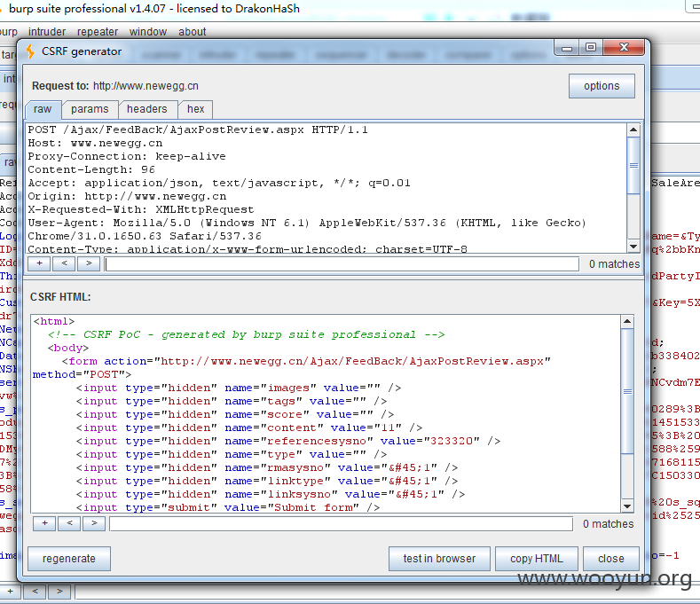
Task: Focus the CSRF HTML search field
Action: (342, 523)
